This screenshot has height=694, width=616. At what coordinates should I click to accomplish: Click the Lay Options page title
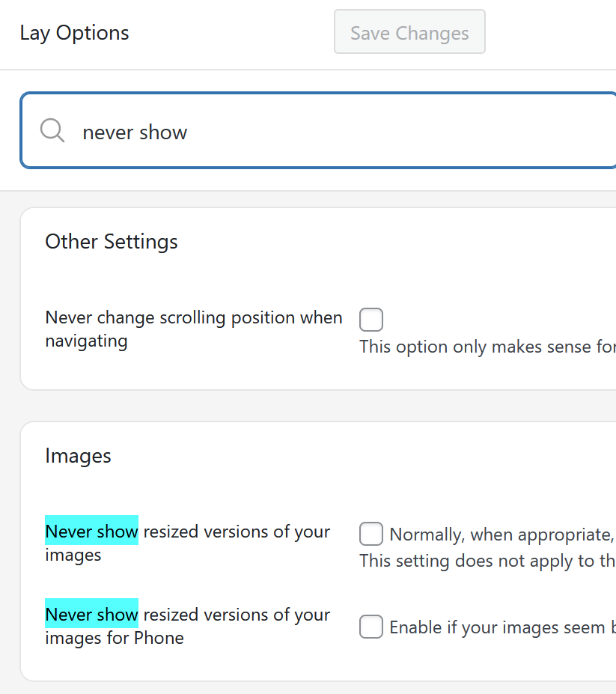click(x=74, y=33)
